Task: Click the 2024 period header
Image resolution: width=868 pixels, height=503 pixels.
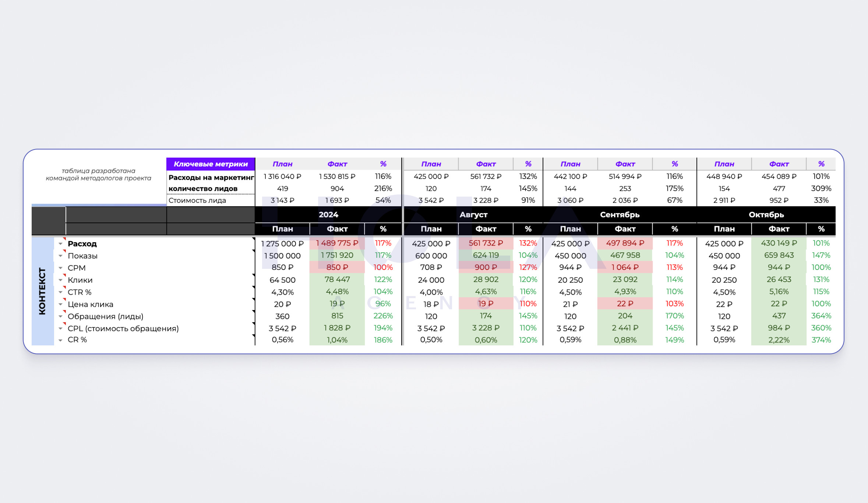Action: (328, 215)
